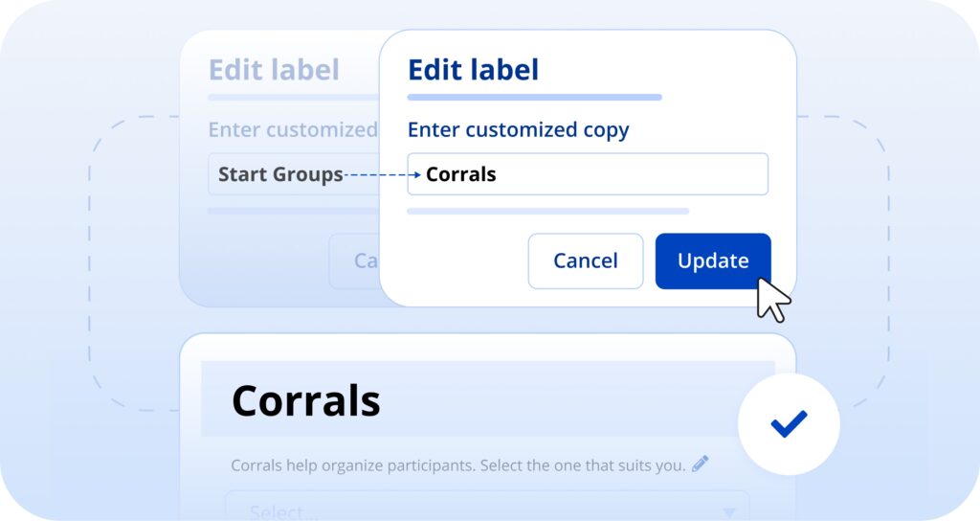Click the pencil edit icon beside description
980x521 pixels.
[701, 464]
